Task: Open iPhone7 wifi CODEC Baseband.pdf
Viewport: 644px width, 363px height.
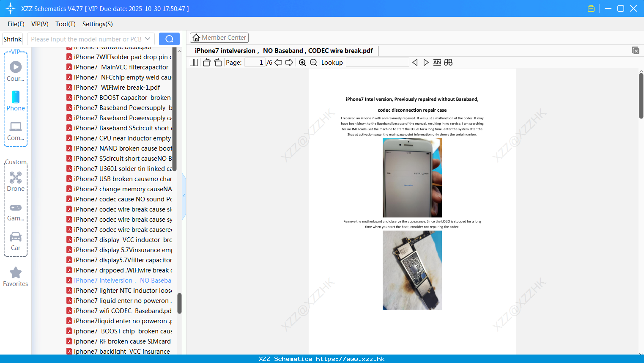Action: [119, 311]
